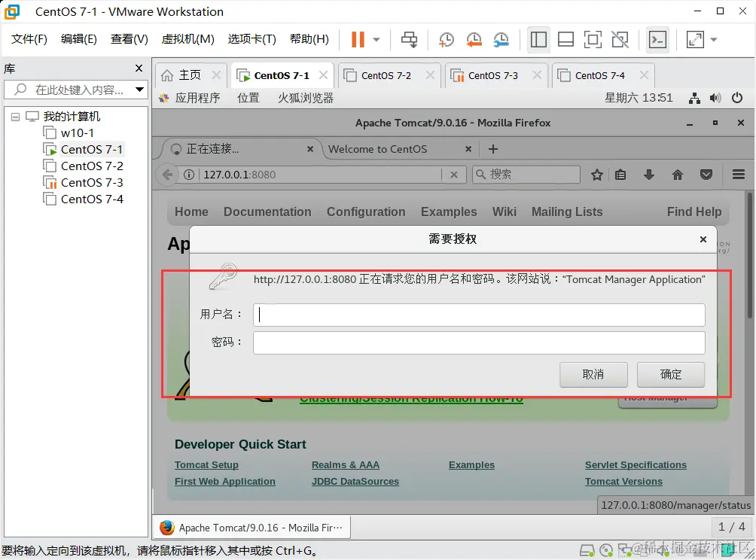Close the 需要授权 dialog

(703, 239)
